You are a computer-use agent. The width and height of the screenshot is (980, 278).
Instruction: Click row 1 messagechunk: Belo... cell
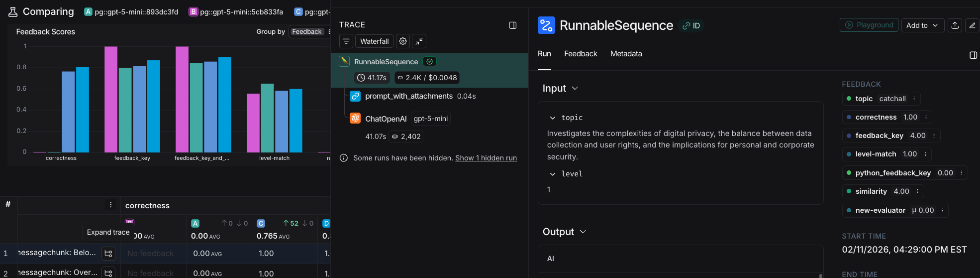(x=57, y=253)
